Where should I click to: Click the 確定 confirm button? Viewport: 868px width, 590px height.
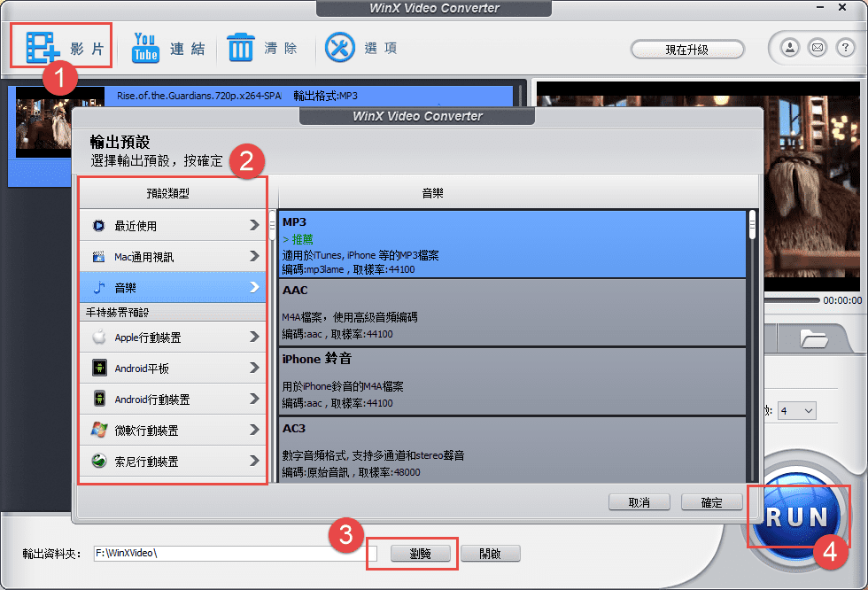click(x=712, y=502)
